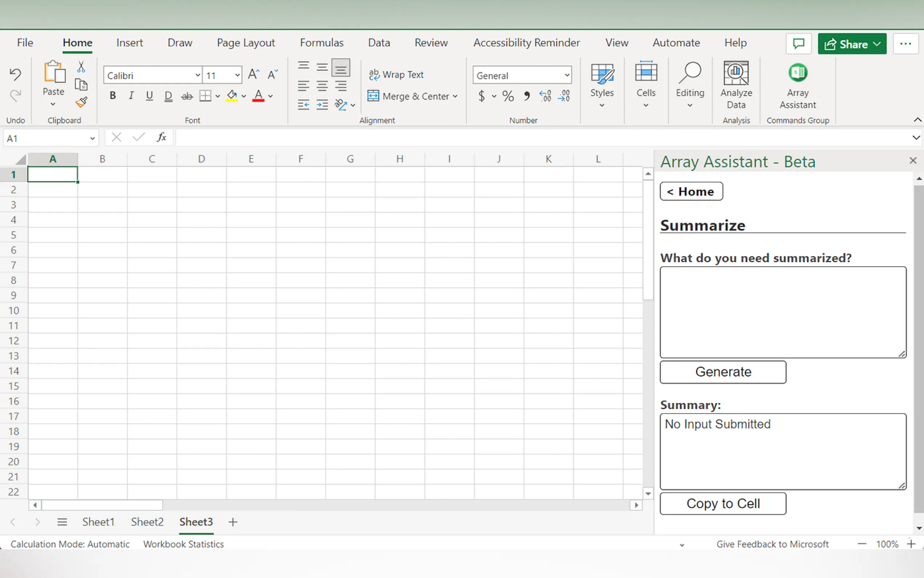Click the Format Painter icon
Screen dimensions: 924x578
pyautogui.click(x=81, y=102)
